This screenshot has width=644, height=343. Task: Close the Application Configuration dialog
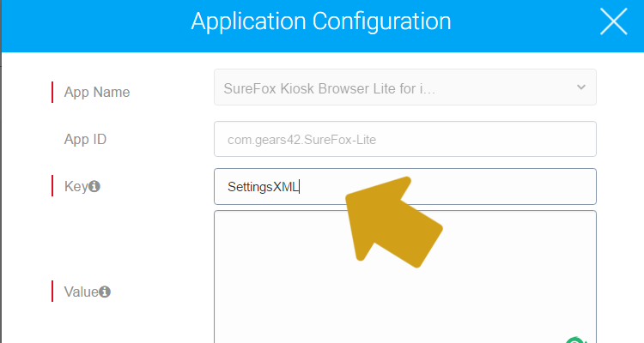pyautogui.click(x=613, y=22)
